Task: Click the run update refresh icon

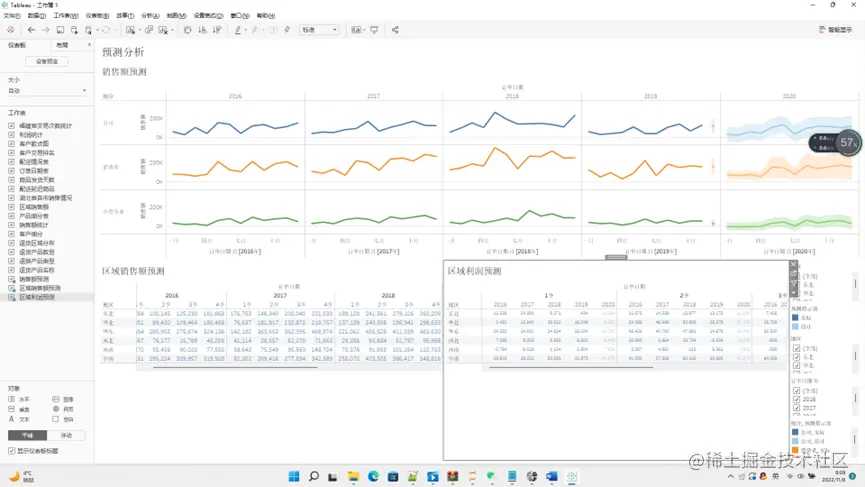Action: pyautogui.click(x=106, y=30)
